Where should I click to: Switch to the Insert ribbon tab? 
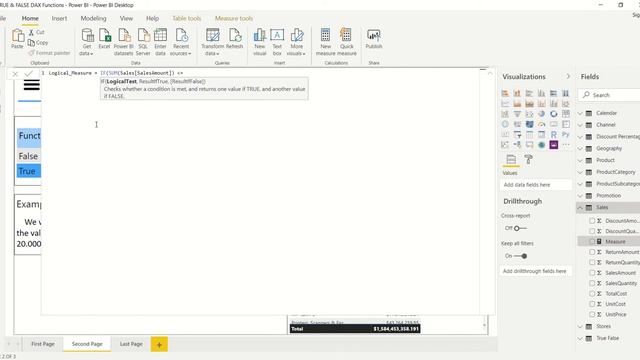click(59, 18)
